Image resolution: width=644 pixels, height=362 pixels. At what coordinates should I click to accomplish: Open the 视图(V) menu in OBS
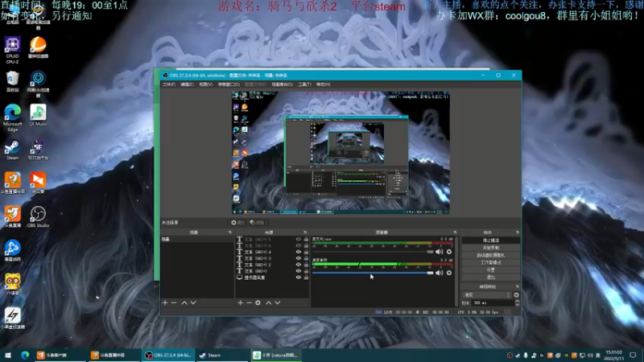[x=206, y=84]
